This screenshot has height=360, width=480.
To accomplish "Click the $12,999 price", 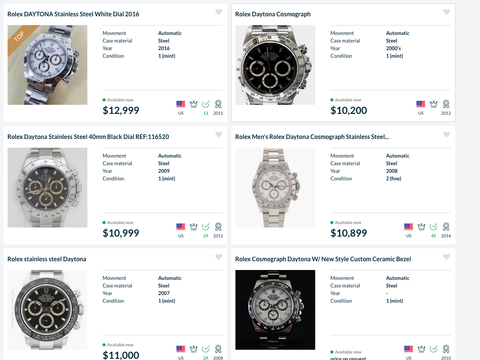I will (x=121, y=110).
